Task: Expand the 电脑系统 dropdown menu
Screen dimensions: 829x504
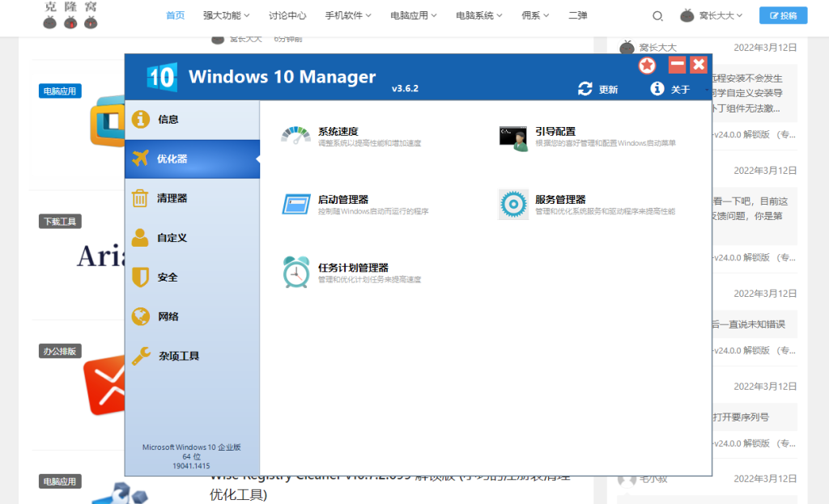Action: [479, 15]
